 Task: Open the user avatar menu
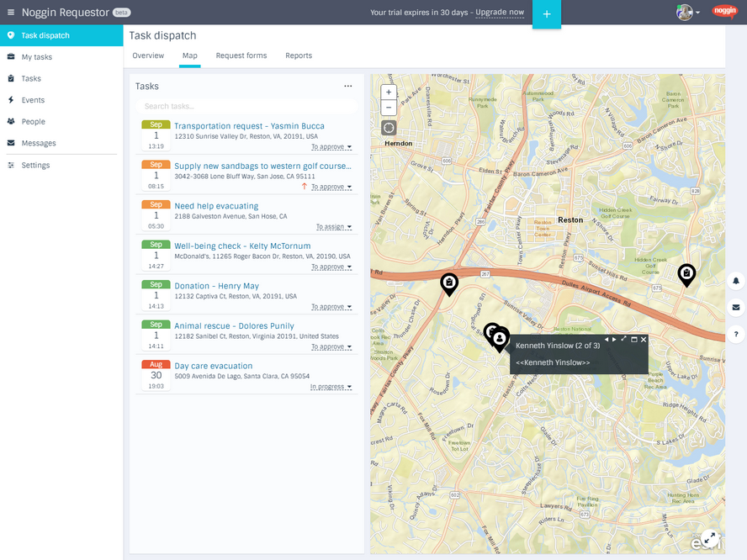pyautogui.click(x=688, y=13)
